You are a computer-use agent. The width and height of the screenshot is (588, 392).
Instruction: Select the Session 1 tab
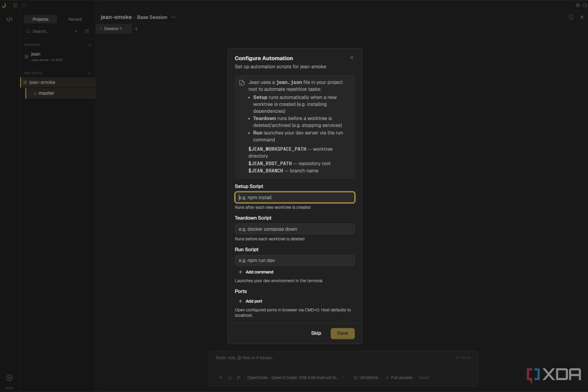(114, 29)
